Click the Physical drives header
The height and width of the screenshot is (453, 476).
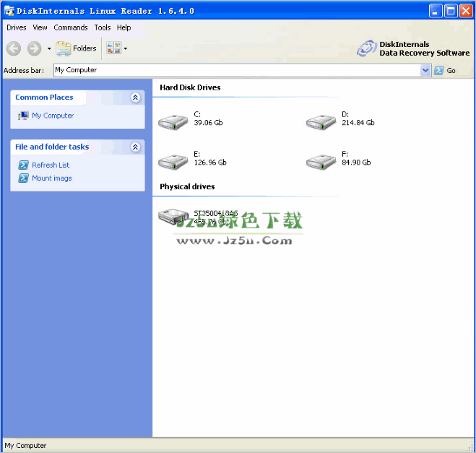[187, 186]
